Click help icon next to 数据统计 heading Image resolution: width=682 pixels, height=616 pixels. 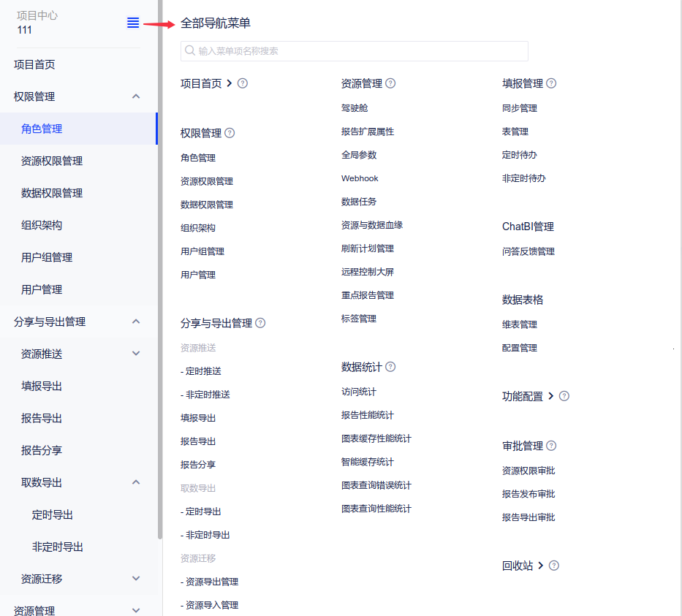click(x=390, y=367)
